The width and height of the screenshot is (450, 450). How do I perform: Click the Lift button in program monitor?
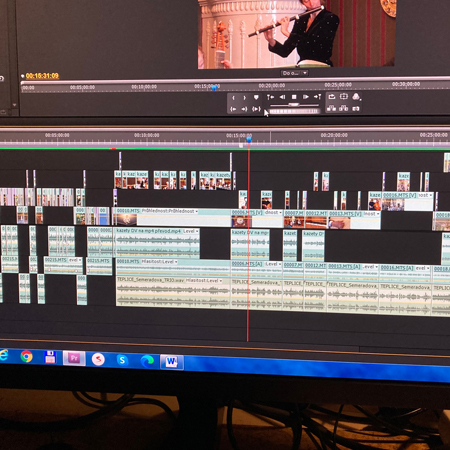coord(331,108)
